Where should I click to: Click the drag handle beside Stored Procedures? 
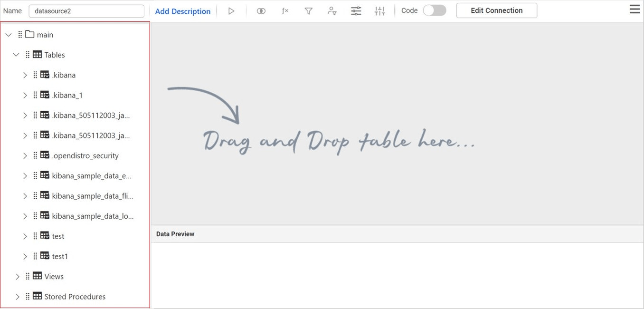[28, 296]
